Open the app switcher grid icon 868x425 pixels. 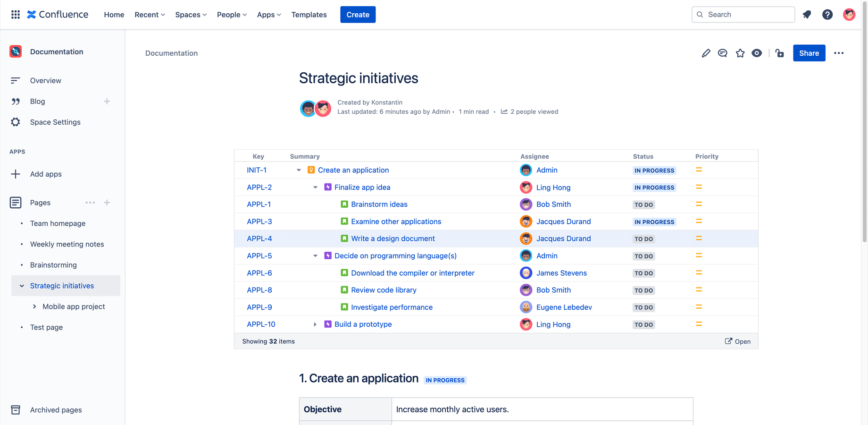[16, 15]
